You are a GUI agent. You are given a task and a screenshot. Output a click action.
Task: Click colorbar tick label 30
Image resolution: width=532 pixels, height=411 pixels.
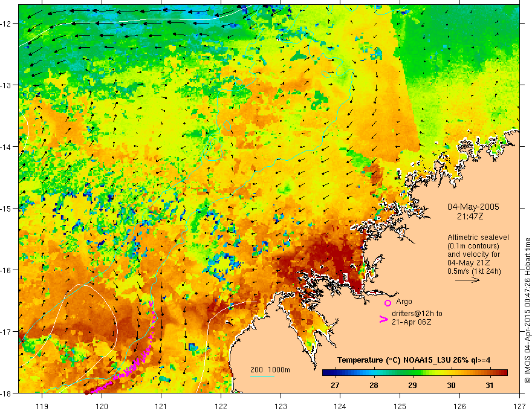(x=451, y=386)
